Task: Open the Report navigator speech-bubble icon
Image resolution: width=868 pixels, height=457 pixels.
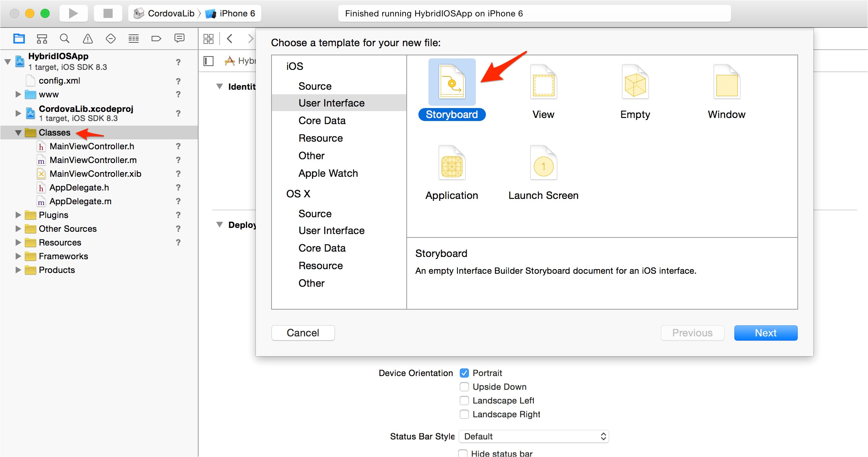Action: tap(179, 38)
